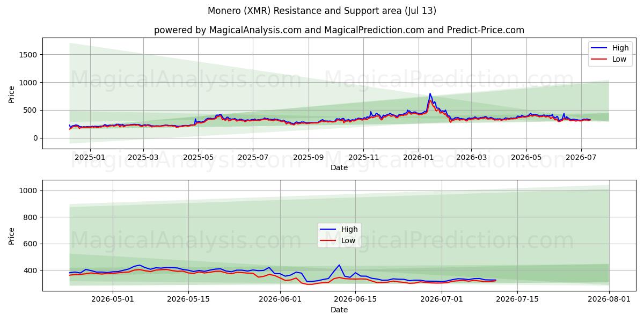Click the '2025-03' x-axis label of the top chart

143,158
